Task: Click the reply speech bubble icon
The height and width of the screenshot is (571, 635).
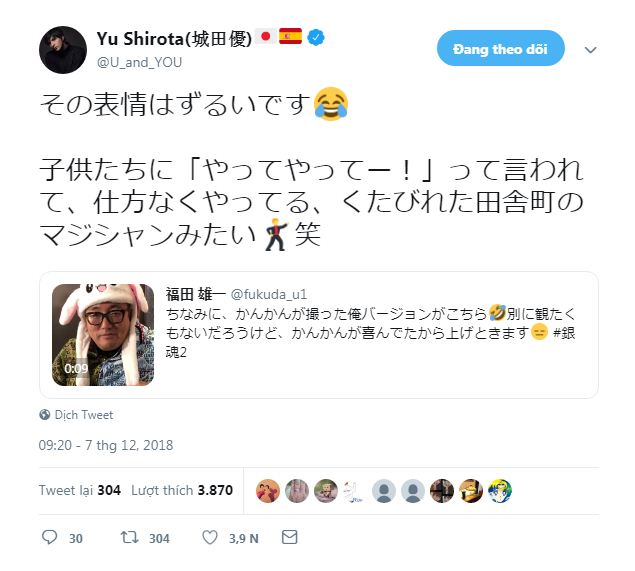Action: click(x=49, y=537)
